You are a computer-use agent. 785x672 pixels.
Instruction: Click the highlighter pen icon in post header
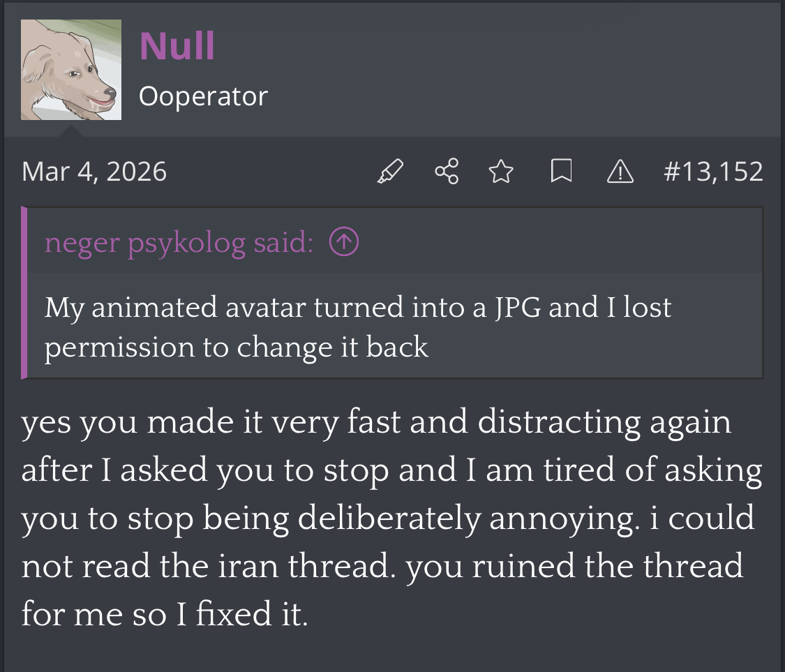390,171
